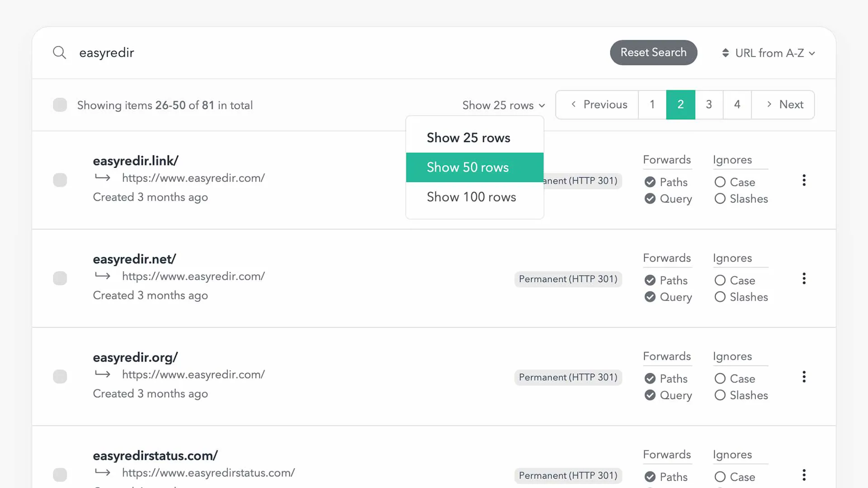Click the redirect arrow under easyredir.link/
The height and width of the screenshot is (488, 868).
coord(103,178)
